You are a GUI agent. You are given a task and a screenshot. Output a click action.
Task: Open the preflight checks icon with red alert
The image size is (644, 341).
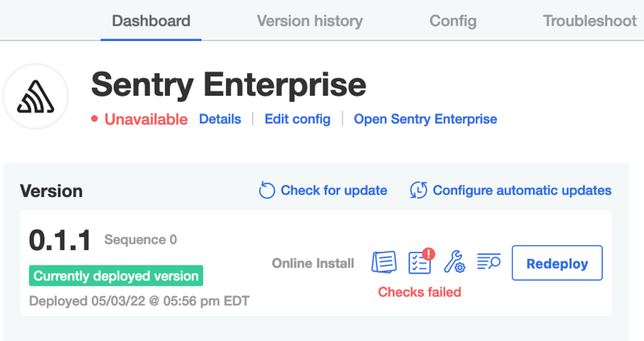coord(419,262)
